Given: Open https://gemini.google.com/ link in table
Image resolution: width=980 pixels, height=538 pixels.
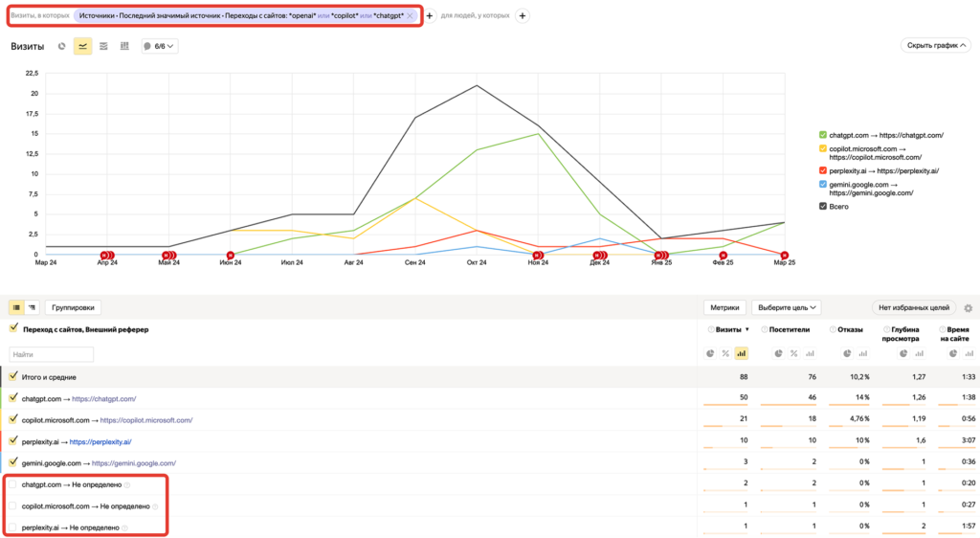Looking at the screenshot, I should 134,463.
